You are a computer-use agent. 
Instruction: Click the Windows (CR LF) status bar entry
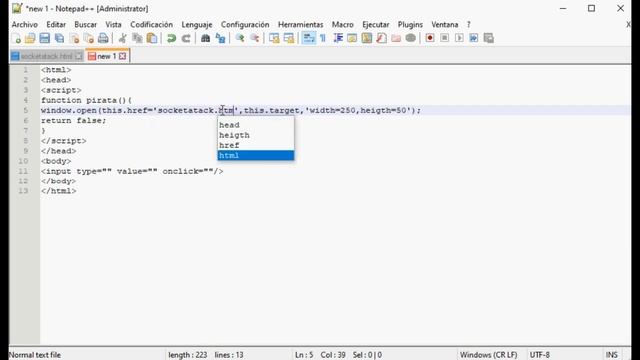(489, 355)
